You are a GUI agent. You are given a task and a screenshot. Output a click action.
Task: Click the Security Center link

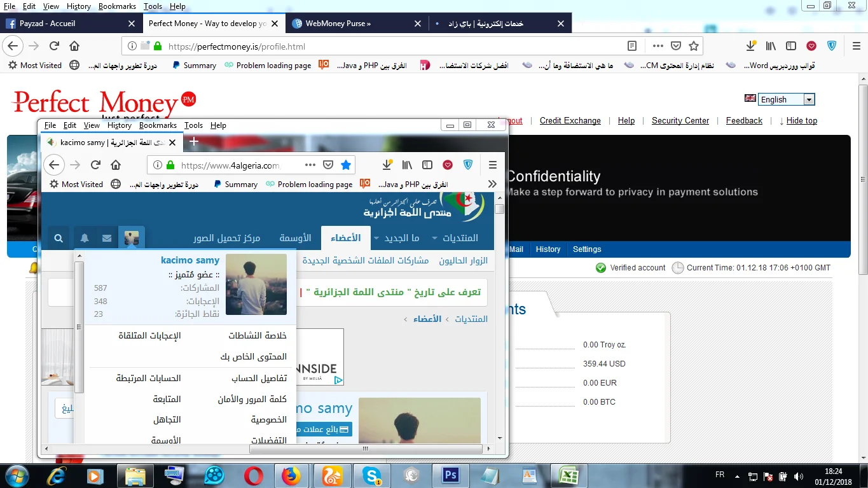[x=680, y=120]
